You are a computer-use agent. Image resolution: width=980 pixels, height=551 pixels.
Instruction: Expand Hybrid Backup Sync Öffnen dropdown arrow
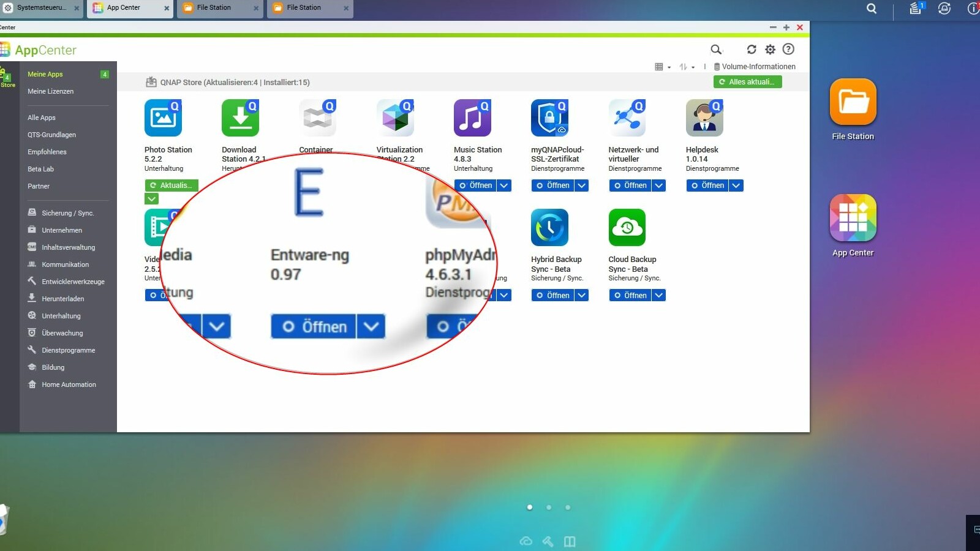pyautogui.click(x=581, y=295)
